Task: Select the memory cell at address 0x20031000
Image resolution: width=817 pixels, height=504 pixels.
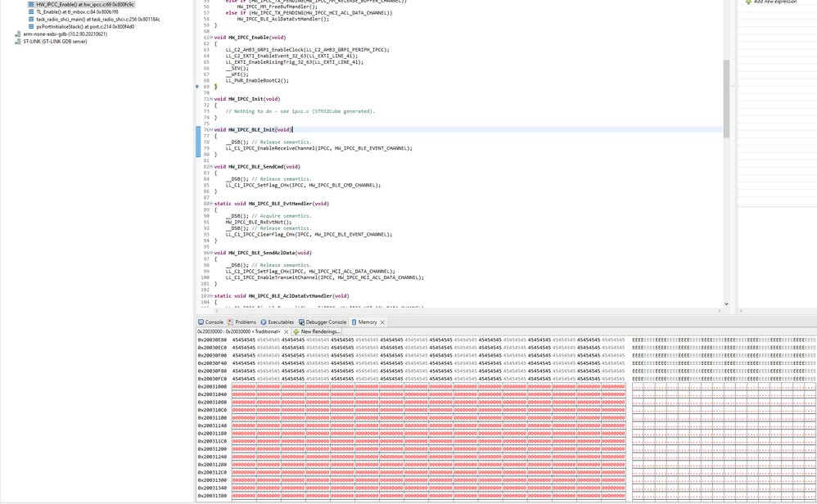Action: pyautogui.click(x=244, y=386)
